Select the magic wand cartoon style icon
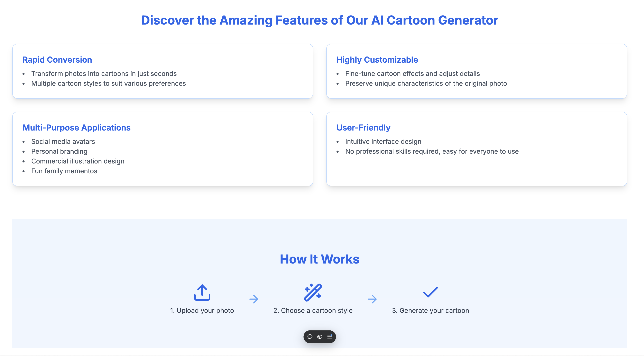644x356 pixels. (313, 293)
